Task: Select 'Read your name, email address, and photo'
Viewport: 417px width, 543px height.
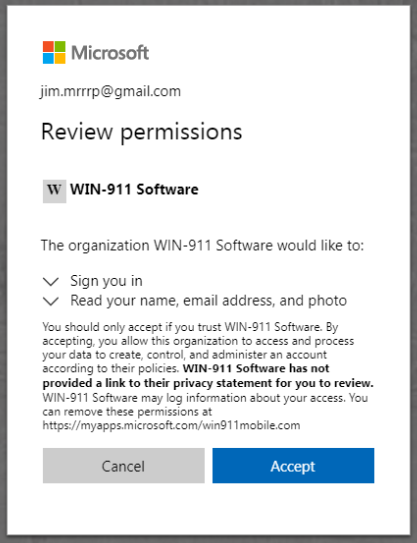Action: click(x=208, y=301)
